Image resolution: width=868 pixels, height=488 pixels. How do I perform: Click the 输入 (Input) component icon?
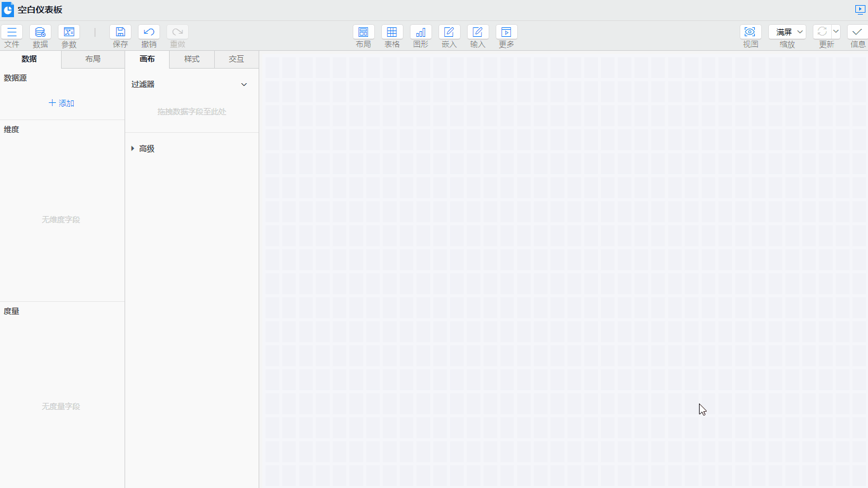click(x=478, y=32)
